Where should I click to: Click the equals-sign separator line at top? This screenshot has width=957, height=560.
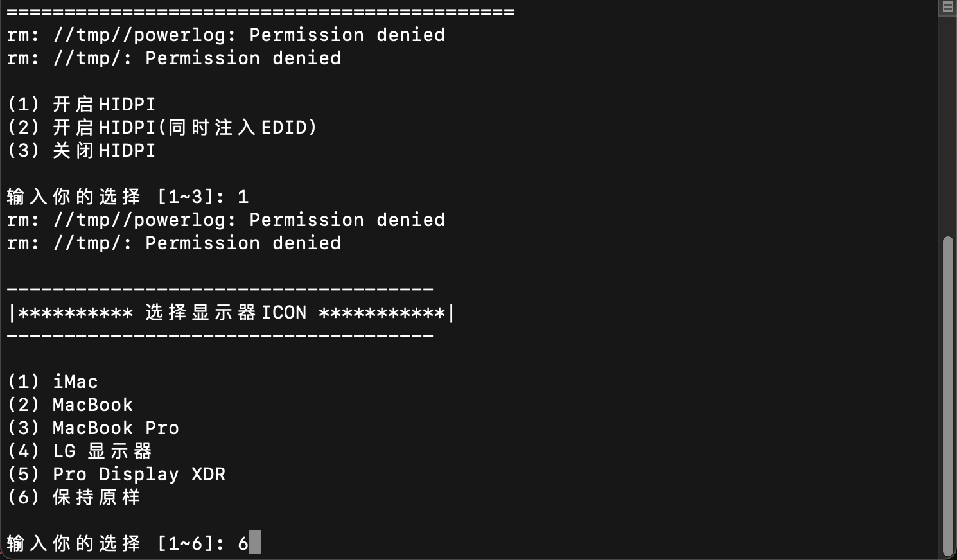[261, 12]
